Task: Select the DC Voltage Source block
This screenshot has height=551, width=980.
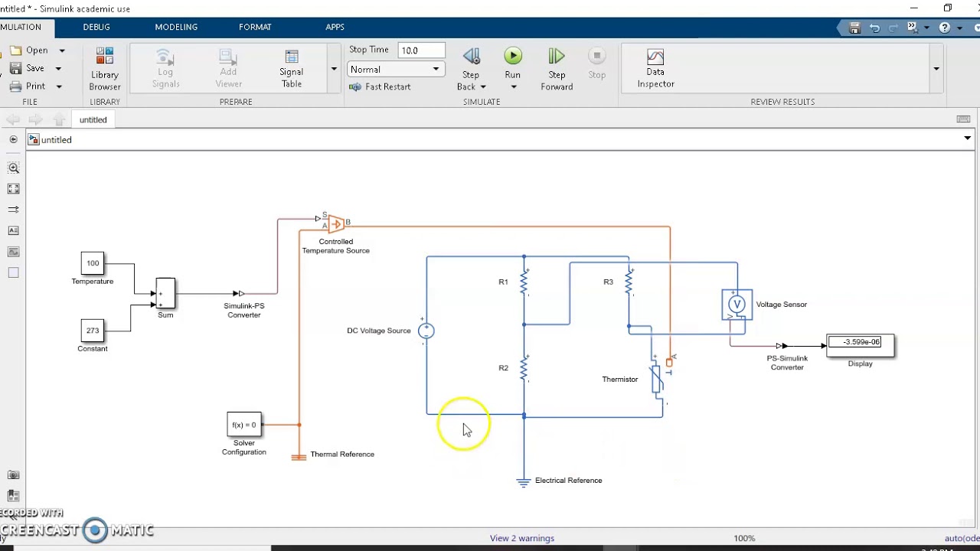Action: [426, 331]
